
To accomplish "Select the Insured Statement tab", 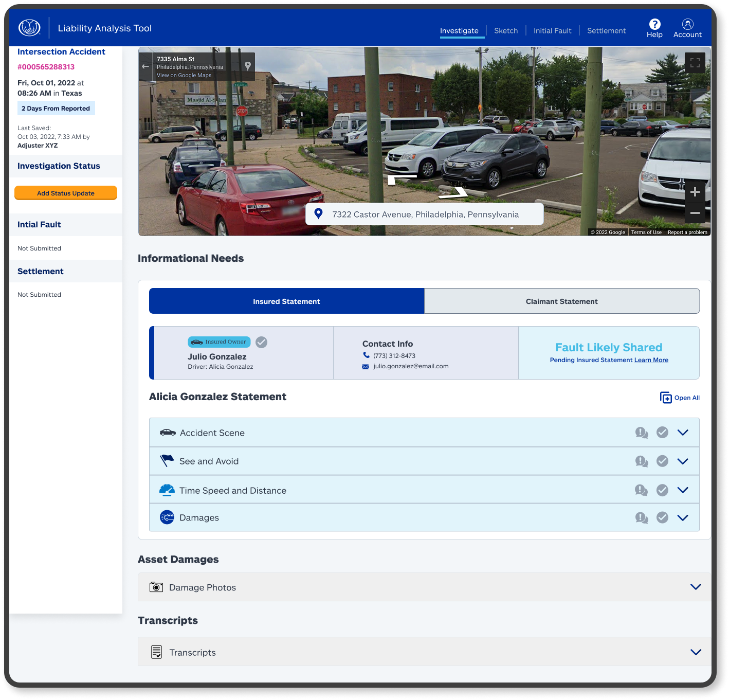I will click(x=286, y=301).
